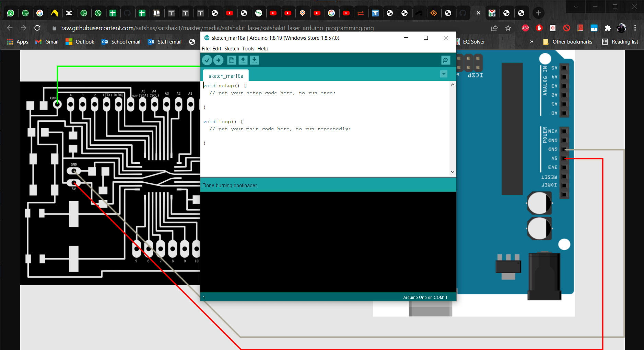Open the Serial Monitor magnifier icon
This screenshot has width=644, height=350.
pos(446,60)
